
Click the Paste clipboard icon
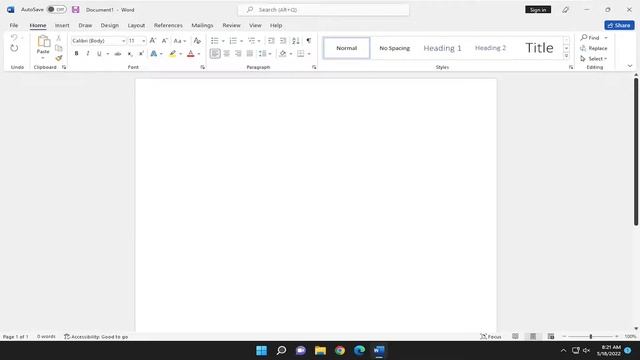tap(43, 42)
